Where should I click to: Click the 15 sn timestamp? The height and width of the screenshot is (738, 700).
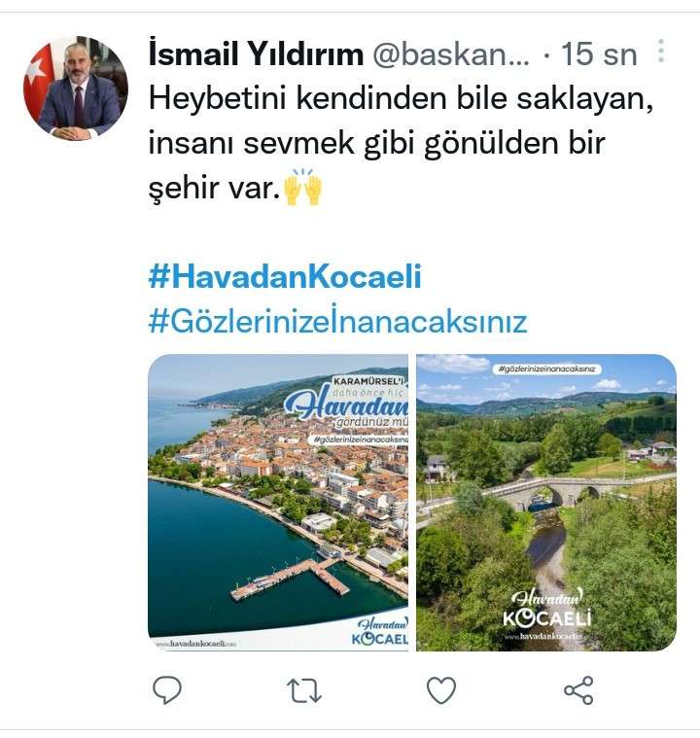pos(599,54)
